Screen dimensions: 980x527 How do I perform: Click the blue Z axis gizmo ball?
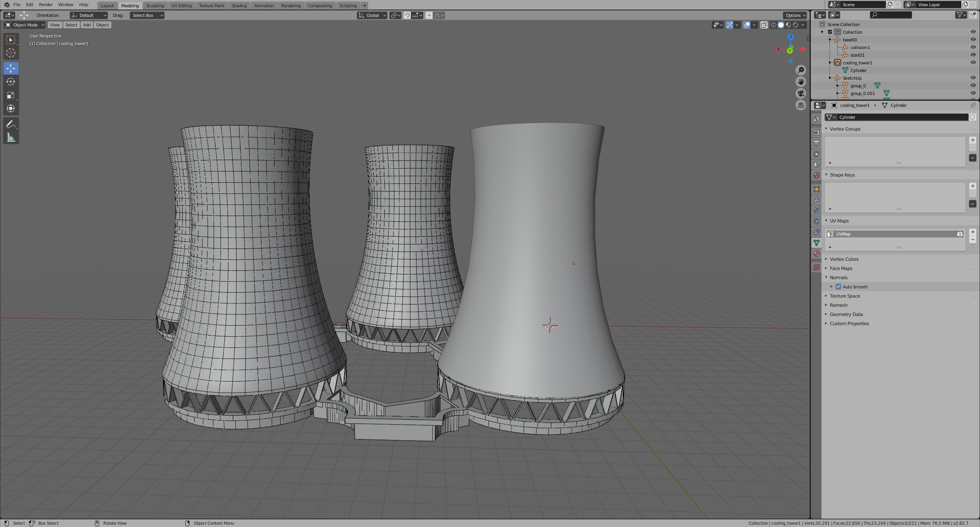point(791,37)
